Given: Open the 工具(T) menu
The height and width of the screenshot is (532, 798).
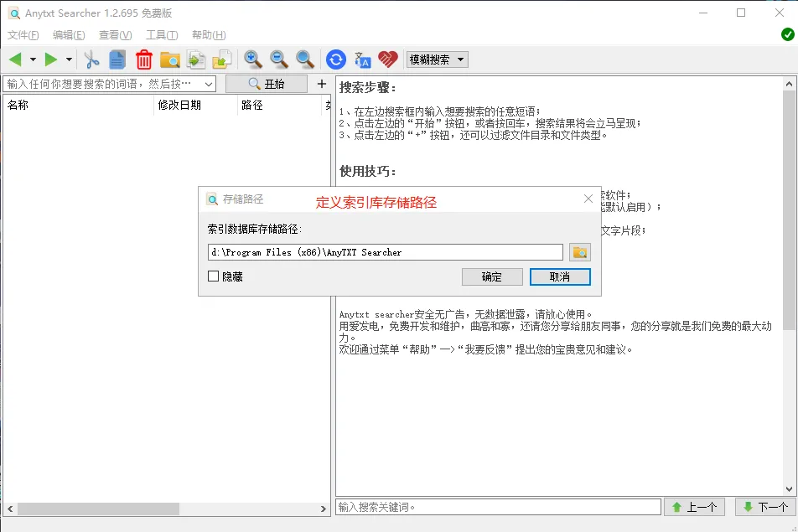Looking at the screenshot, I should tap(162, 35).
